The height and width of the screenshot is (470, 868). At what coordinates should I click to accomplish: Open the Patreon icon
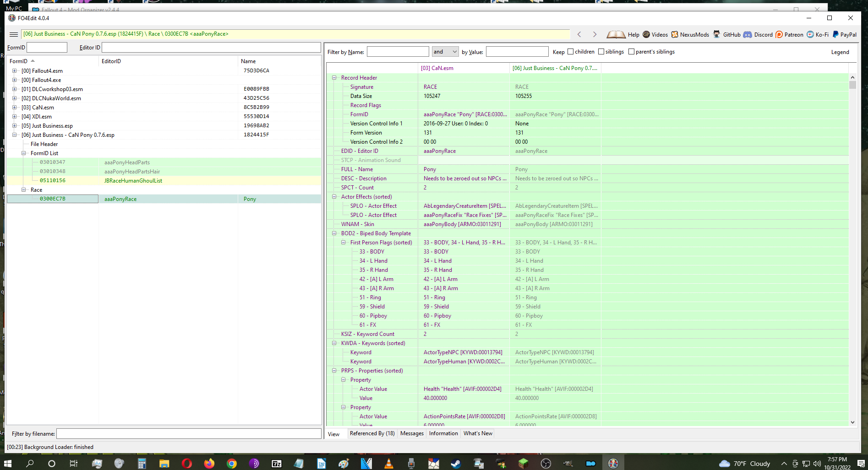(779, 34)
